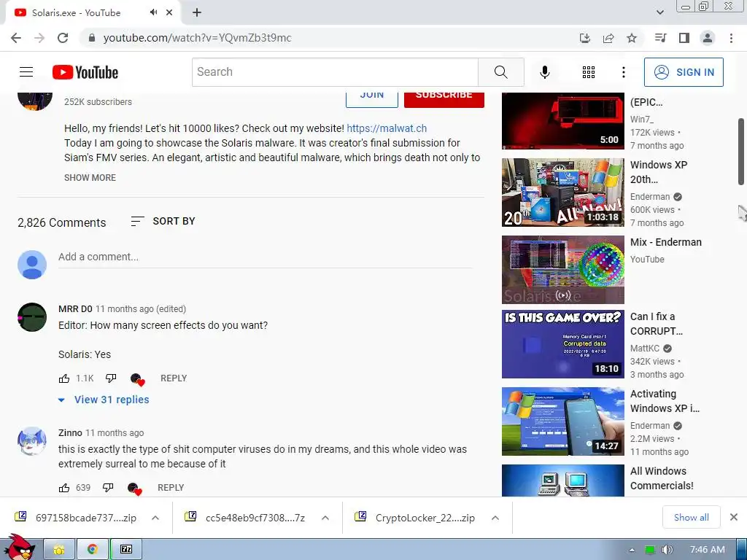The width and height of the screenshot is (747, 560).
Task: Open the EPIC video thumbnail by Win7_
Action: (562, 121)
